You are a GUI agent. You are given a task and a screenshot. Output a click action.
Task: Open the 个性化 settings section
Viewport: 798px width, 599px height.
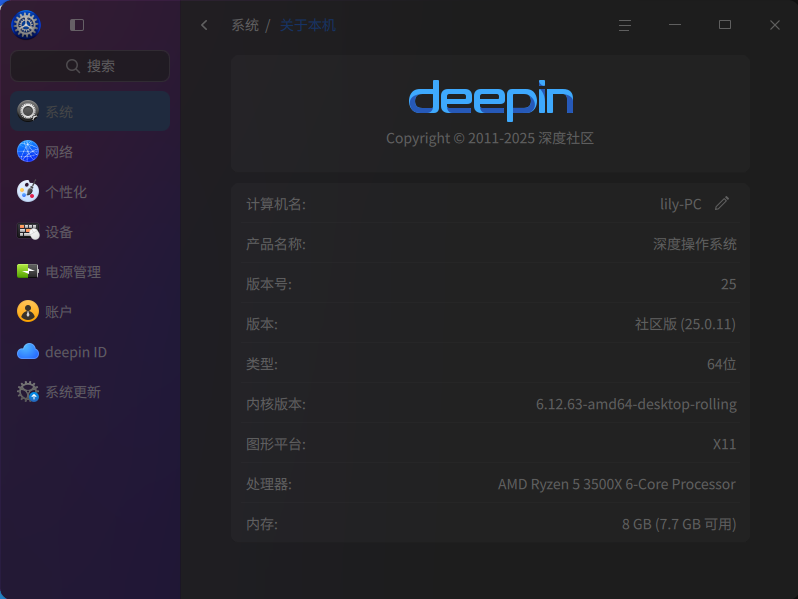tap(90, 192)
